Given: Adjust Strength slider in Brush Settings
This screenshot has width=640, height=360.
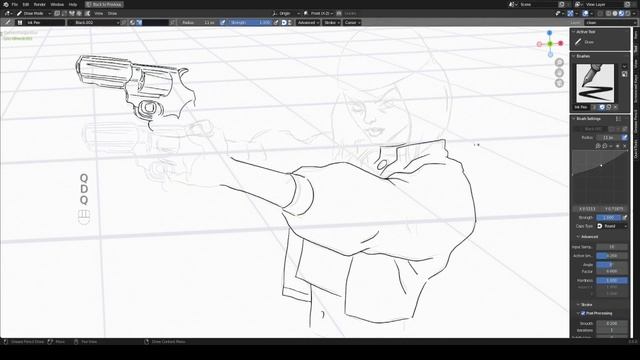Looking at the screenshot, I should [608, 218].
